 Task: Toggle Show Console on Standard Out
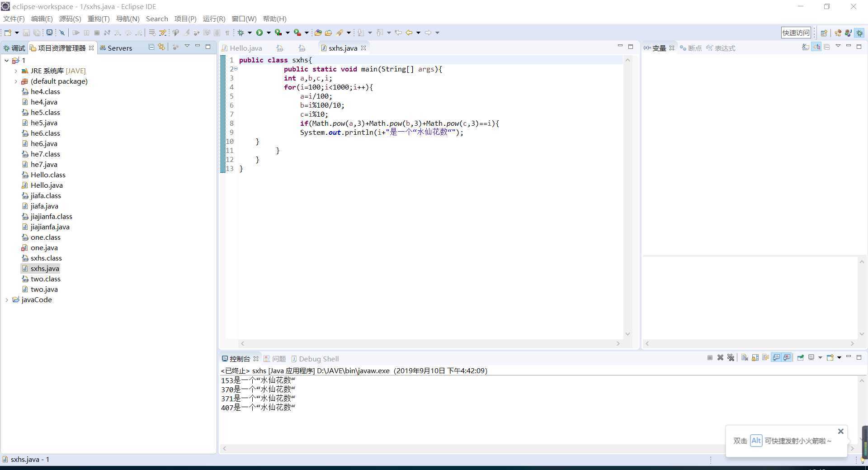click(x=776, y=357)
